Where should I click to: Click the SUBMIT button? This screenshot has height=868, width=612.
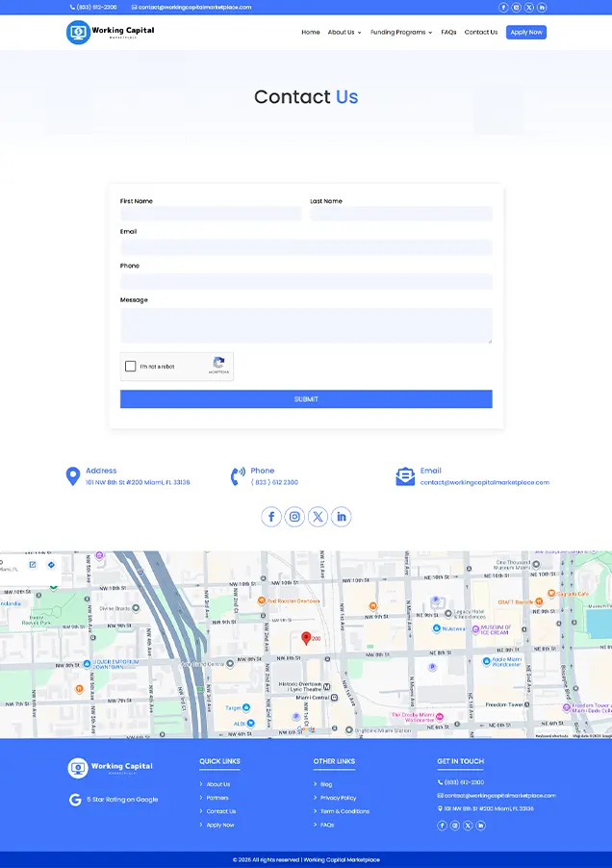pos(306,399)
